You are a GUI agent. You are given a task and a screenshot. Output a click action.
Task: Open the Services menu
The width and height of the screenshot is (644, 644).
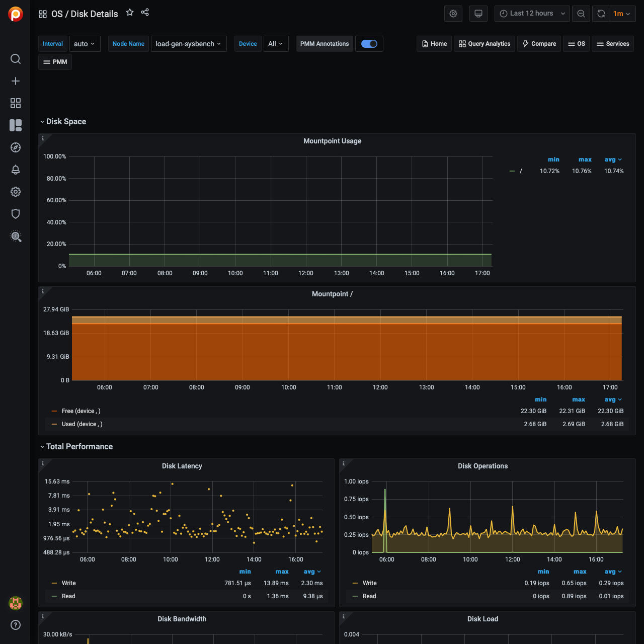tap(613, 44)
